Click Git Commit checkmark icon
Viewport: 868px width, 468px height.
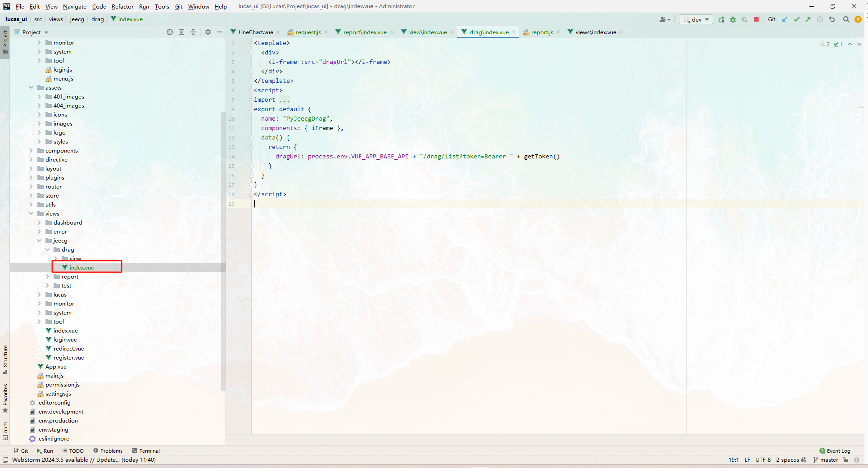point(797,19)
